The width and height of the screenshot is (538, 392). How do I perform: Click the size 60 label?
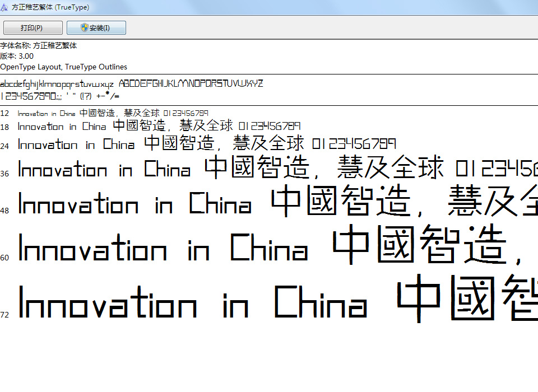[x=4, y=258]
